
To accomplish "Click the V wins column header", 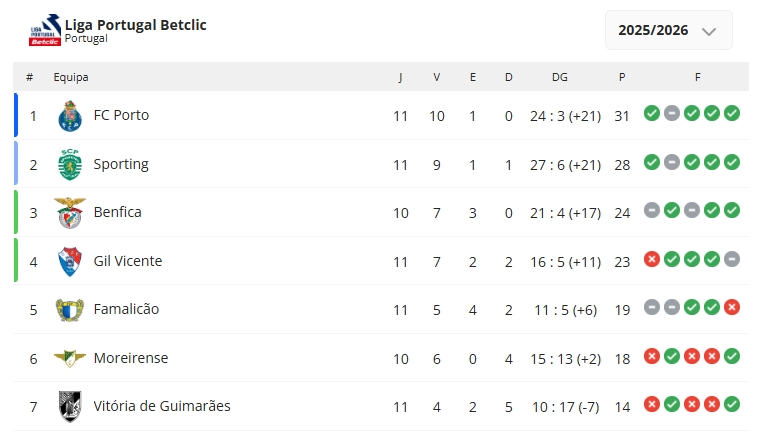I will pos(437,77).
